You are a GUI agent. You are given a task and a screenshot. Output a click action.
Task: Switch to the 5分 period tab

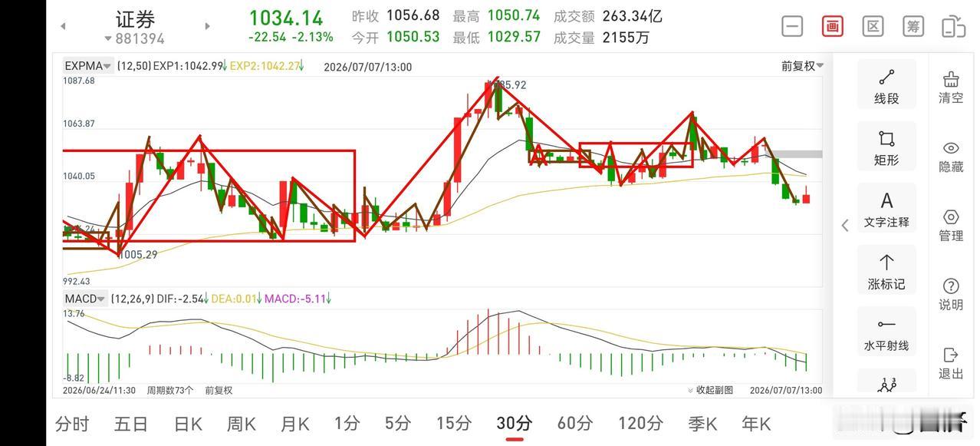click(398, 423)
